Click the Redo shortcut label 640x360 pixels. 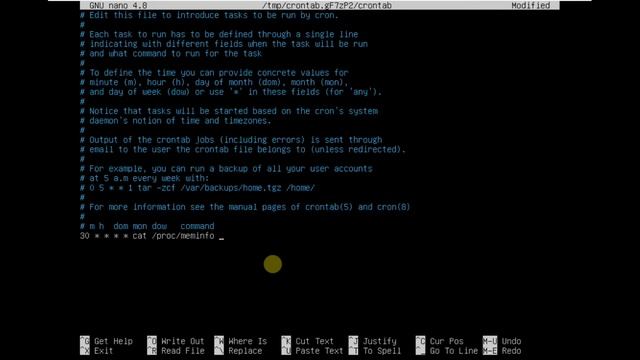(511, 351)
